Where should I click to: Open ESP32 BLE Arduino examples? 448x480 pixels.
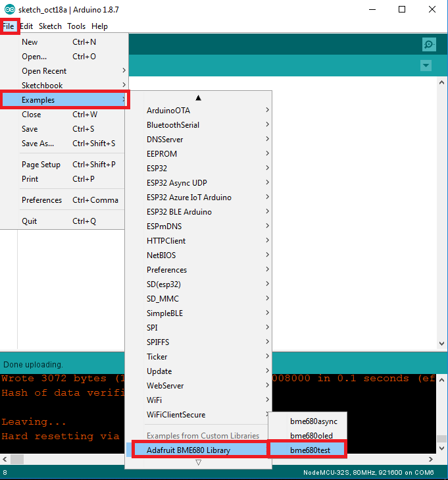199,212
